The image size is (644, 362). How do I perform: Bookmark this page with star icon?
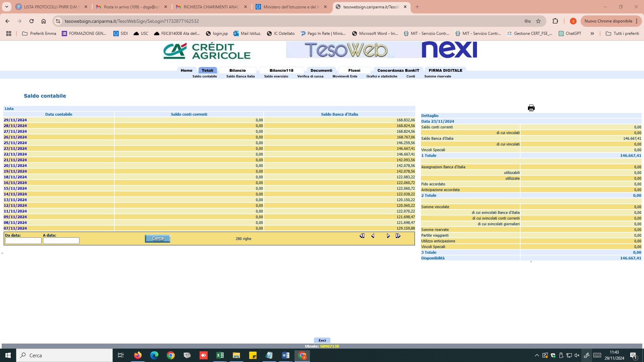[x=538, y=21]
